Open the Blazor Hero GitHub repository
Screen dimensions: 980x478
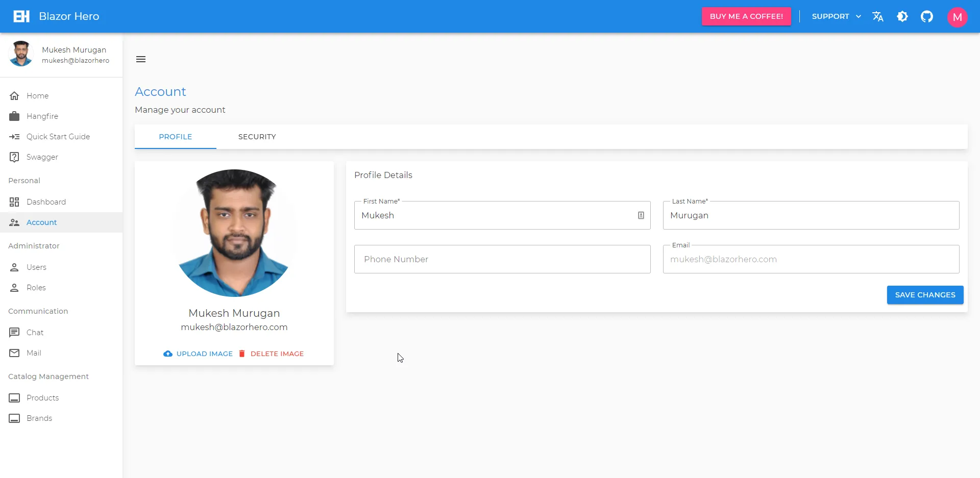click(x=927, y=16)
